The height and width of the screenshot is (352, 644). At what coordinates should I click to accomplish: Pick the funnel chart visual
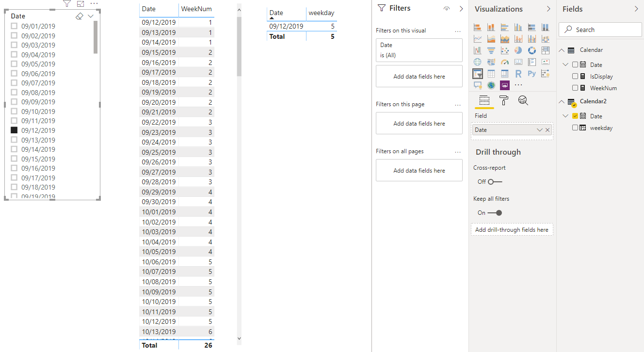491,50
